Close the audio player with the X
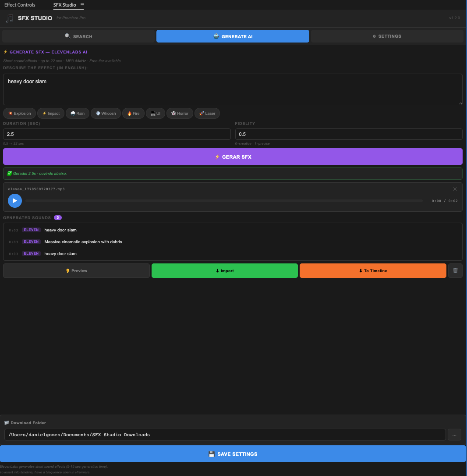 pos(455,189)
